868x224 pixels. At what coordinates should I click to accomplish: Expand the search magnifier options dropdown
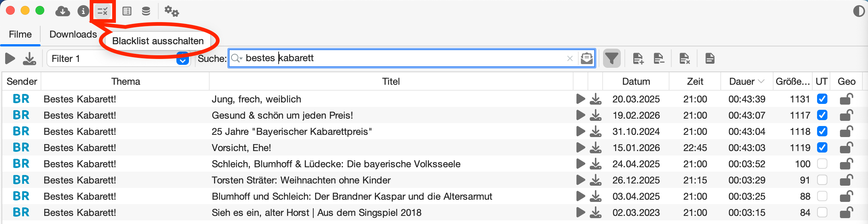click(x=237, y=58)
